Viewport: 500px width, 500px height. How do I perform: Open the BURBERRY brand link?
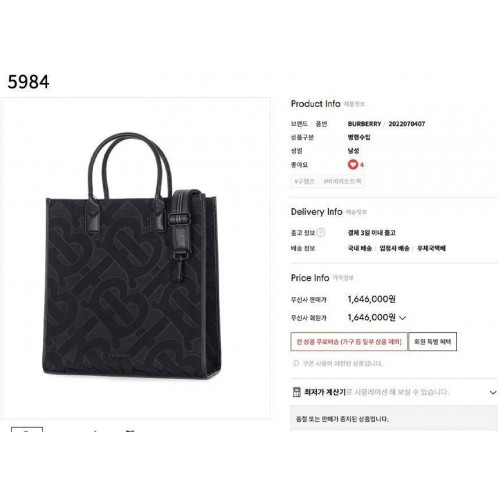(364, 124)
